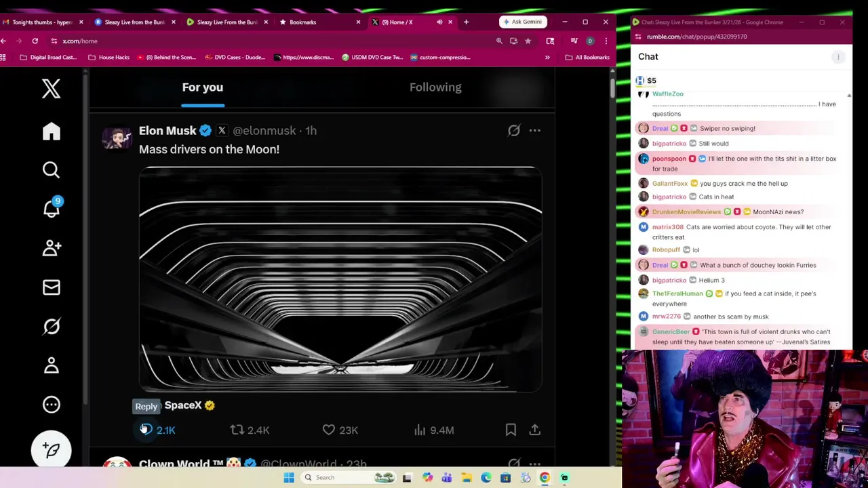Open House Hacks bookmark folder

108,57
